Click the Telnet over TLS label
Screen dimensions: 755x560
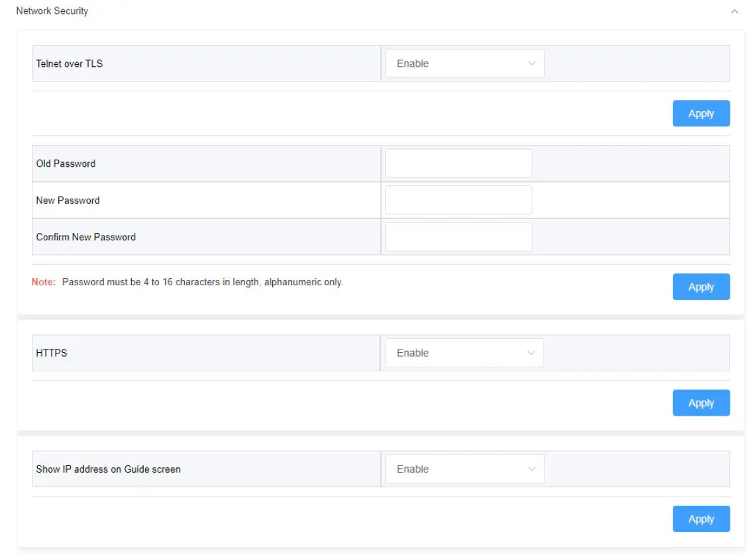tap(70, 64)
